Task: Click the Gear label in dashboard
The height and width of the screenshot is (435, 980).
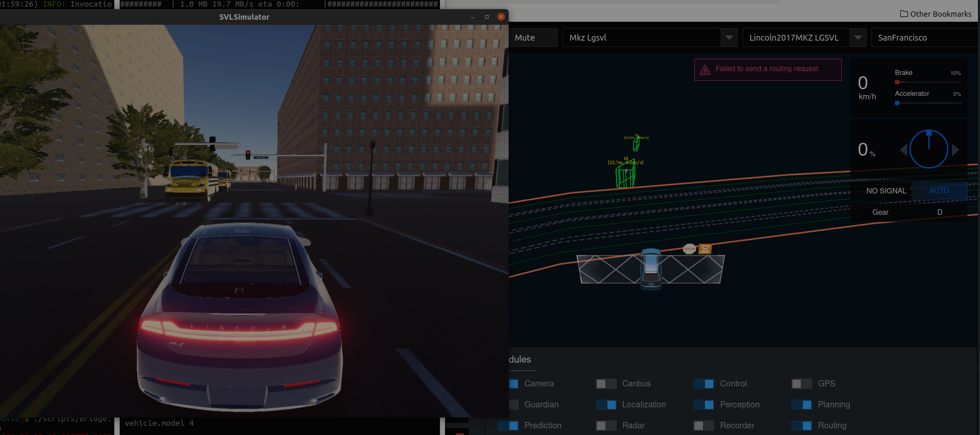Action: point(880,212)
